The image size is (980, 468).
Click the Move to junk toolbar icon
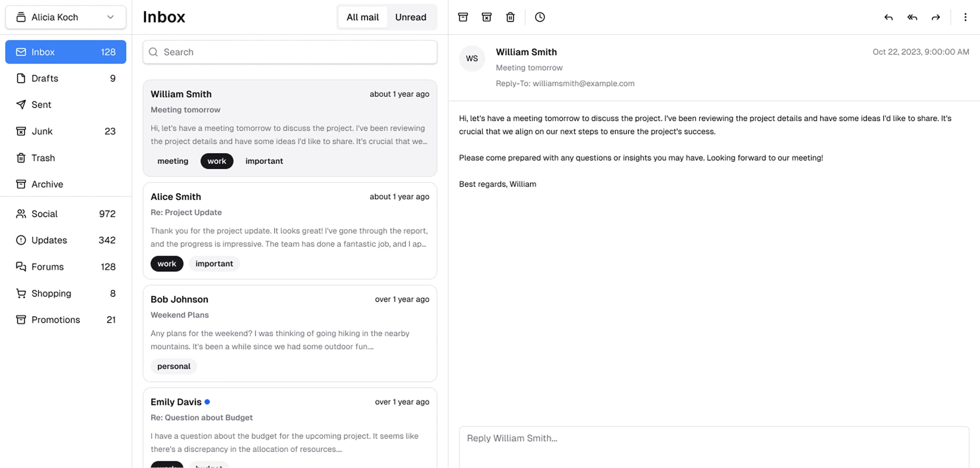[x=487, y=17]
